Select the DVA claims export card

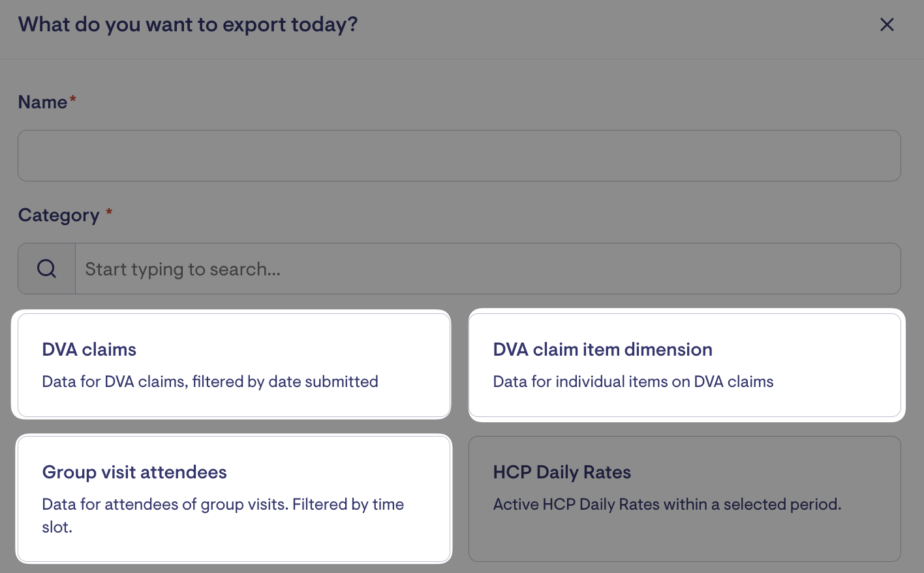234,365
